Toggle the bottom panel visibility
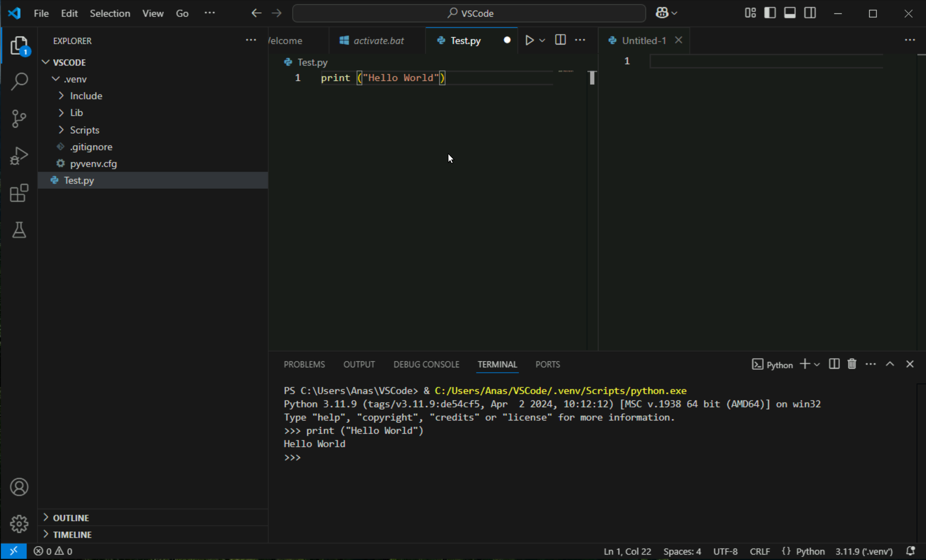This screenshot has width=926, height=560. (x=790, y=13)
